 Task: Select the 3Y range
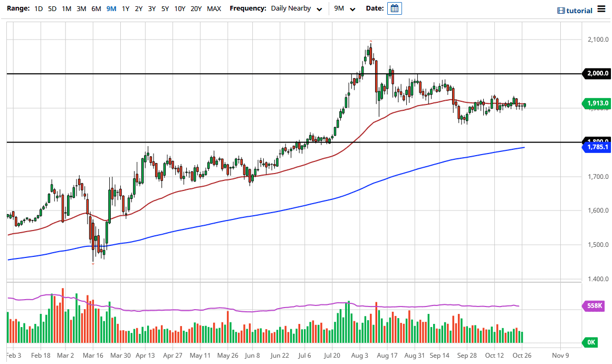pyautogui.click(x=152, y=8)
